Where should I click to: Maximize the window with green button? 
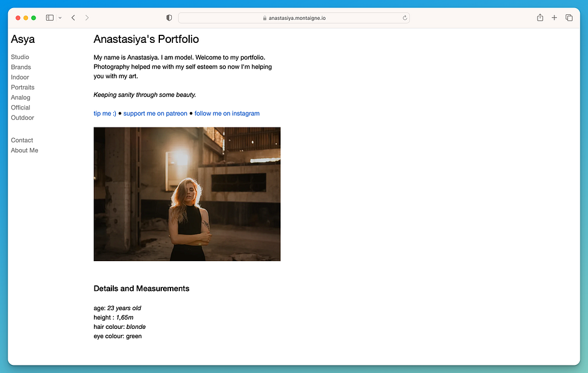coord(34,17)
